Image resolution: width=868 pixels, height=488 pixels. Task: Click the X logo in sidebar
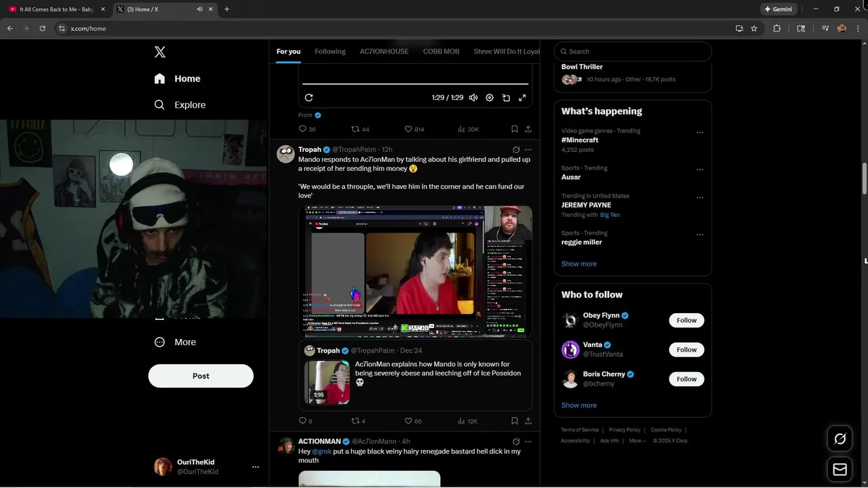(x=160, y=52)
